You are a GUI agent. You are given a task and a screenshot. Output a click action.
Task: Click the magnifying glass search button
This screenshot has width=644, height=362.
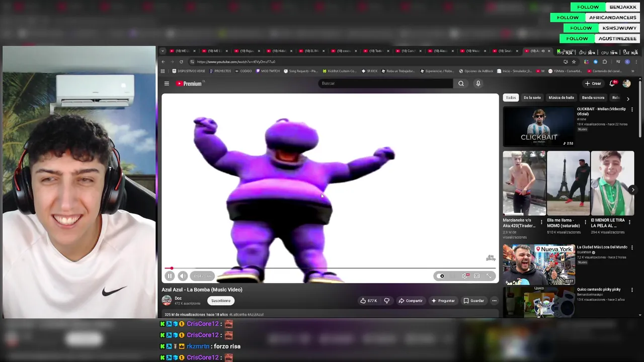point(461,83)
